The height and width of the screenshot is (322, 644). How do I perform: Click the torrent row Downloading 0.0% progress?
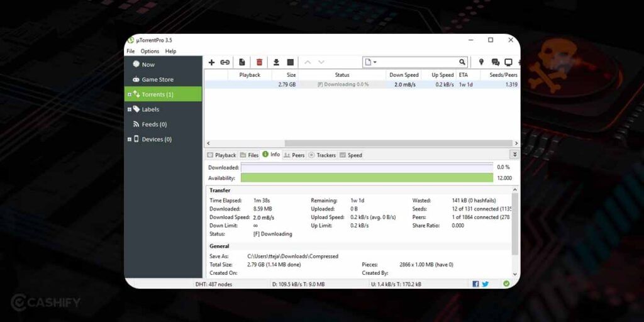tap(342, 85)
